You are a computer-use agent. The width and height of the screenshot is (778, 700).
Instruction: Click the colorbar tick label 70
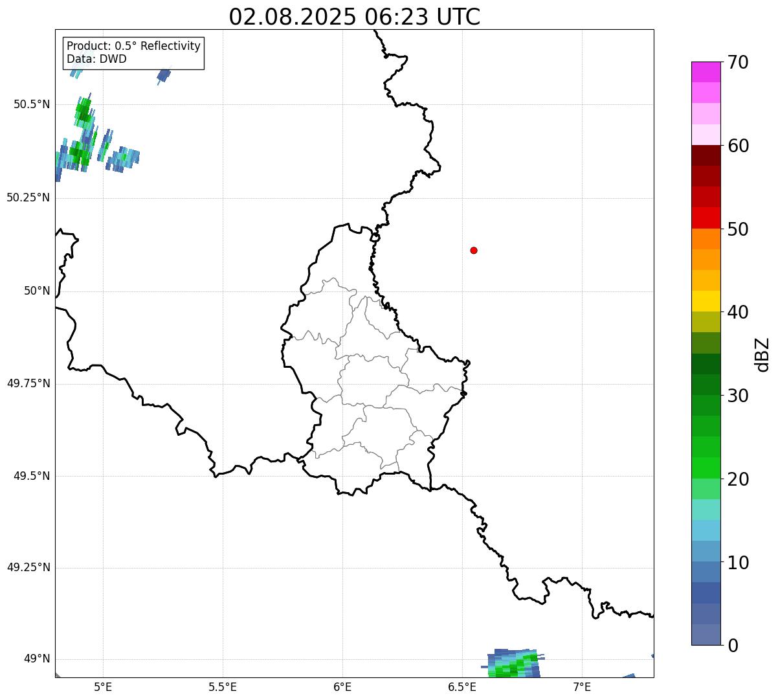(x=738, y=62)
